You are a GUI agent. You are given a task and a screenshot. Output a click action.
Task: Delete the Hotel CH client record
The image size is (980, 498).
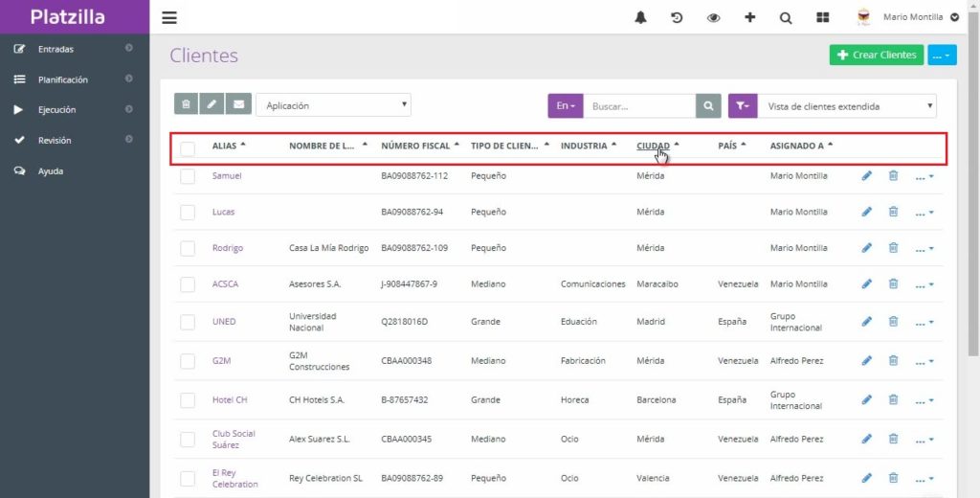tap(894, 399)
